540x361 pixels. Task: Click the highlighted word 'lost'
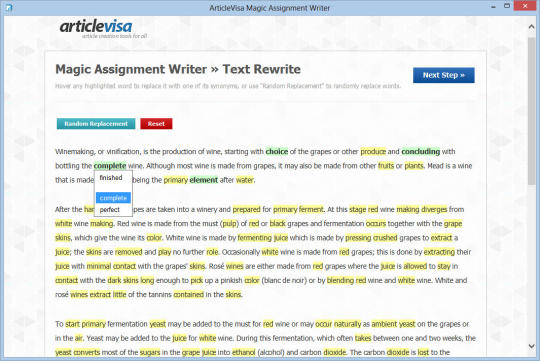[423, 352]
